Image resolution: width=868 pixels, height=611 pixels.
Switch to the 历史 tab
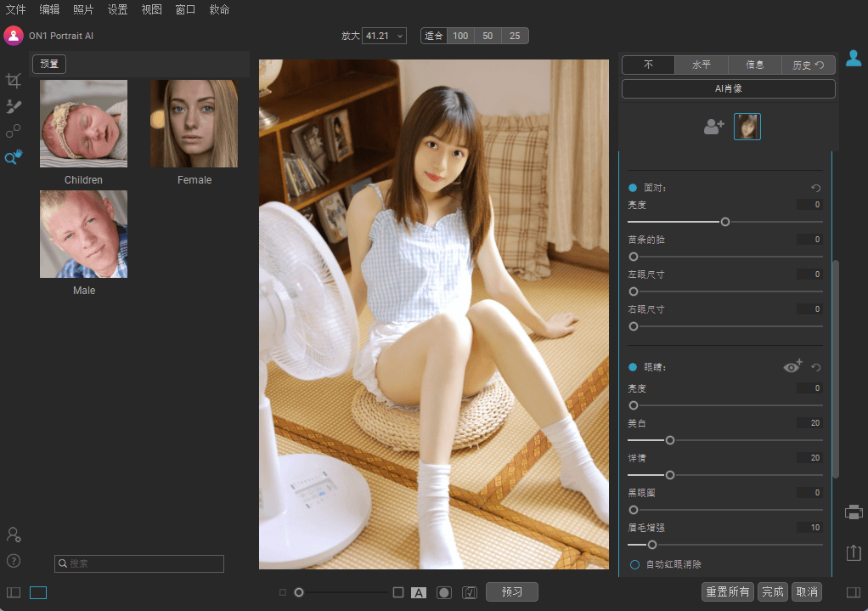pyautogui.click(x=808, y=65)
